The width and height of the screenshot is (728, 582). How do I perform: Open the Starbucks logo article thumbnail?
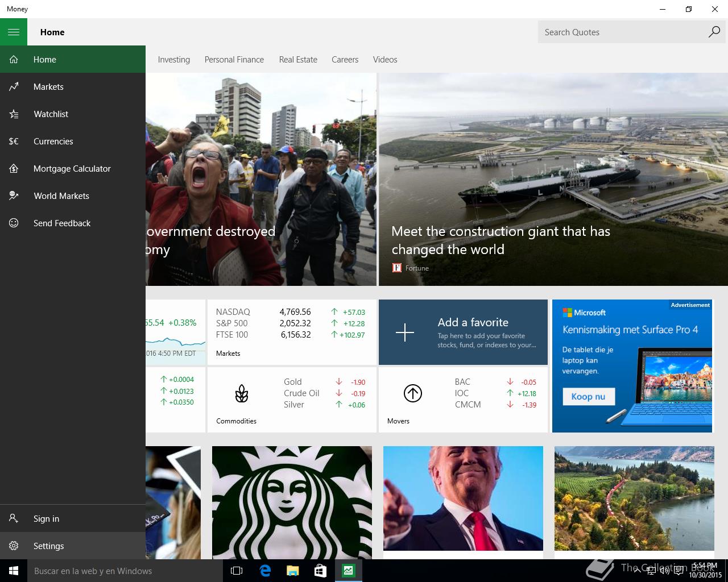tap(292, 502)
